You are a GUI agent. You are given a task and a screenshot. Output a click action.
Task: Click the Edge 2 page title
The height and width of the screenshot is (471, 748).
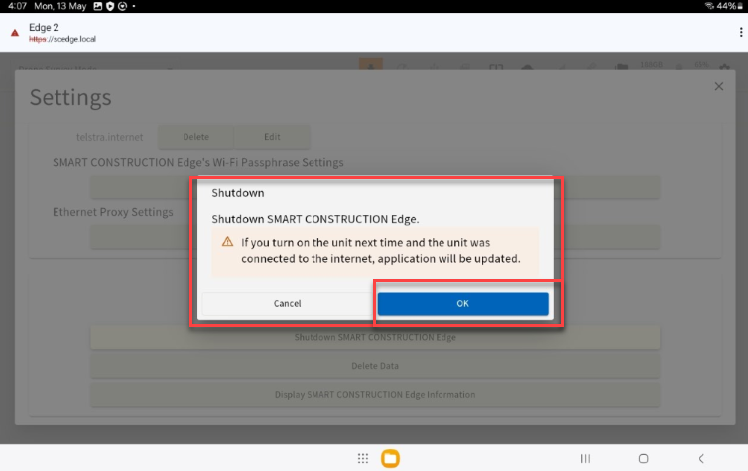43,27
